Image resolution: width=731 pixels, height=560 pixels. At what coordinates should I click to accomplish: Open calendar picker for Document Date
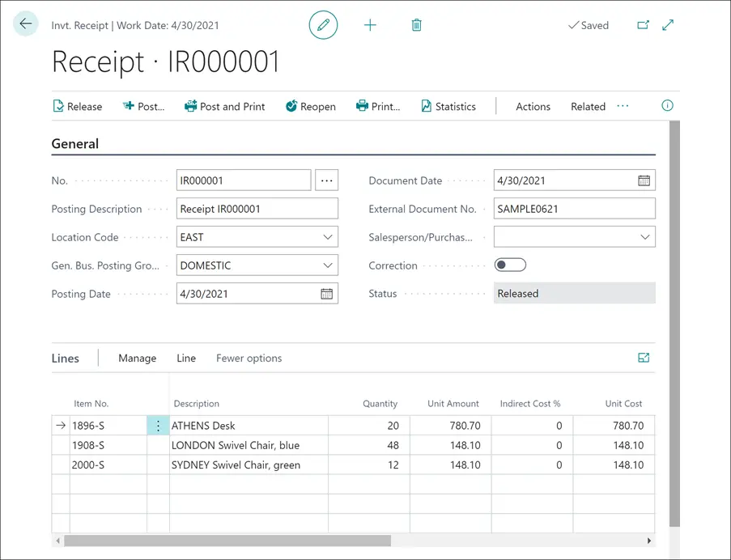click(644, 180)
